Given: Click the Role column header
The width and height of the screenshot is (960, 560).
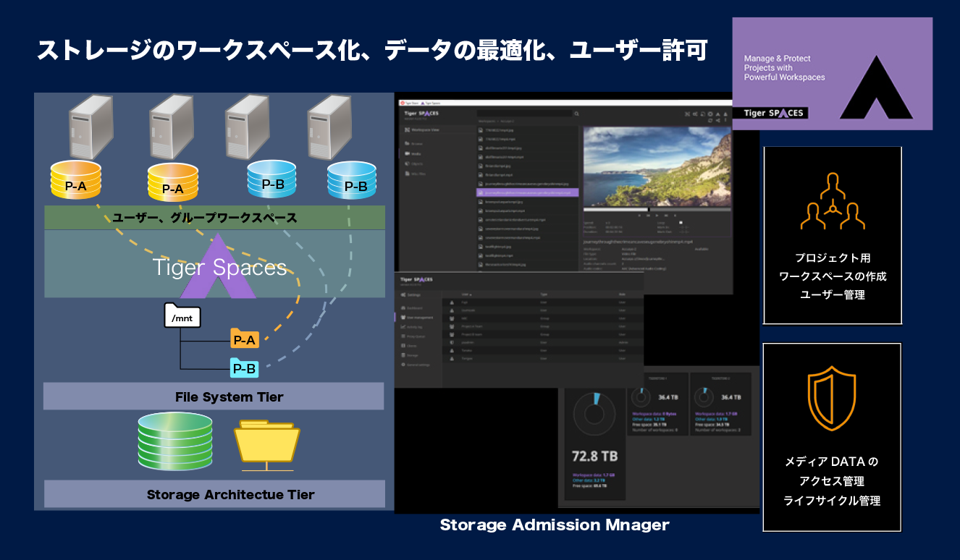Looking at the screenshot, I should (x=621, y=294).
